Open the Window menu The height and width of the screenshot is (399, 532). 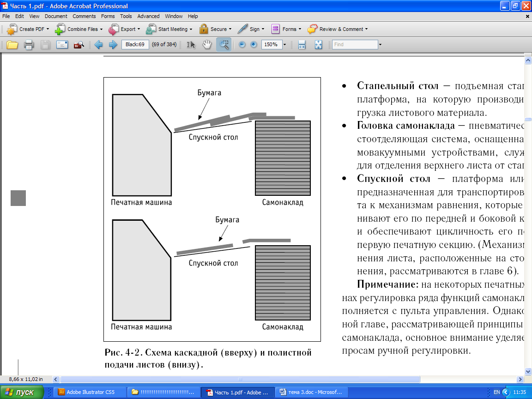click(174, 16)
